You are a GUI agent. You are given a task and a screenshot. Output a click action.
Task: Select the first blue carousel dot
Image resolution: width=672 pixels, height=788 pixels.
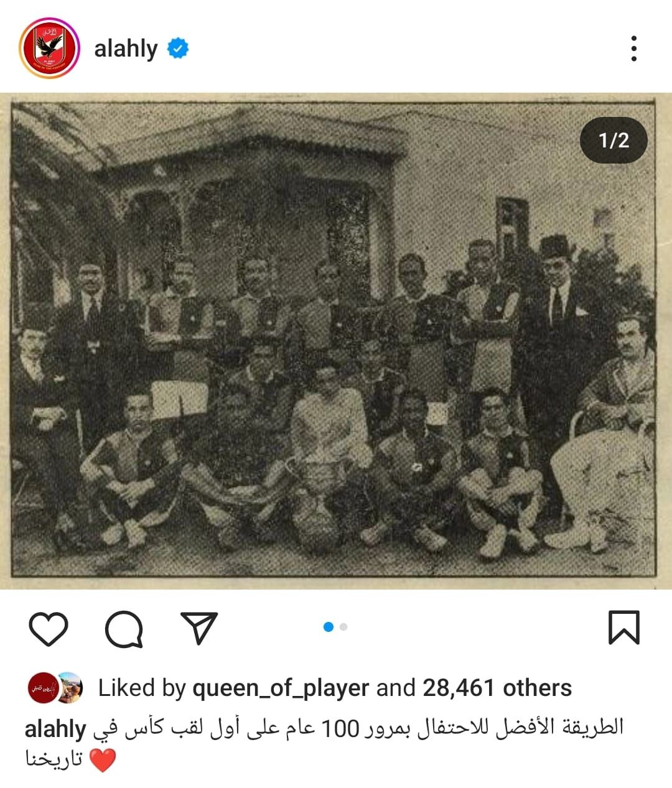[x=329, y=627]
